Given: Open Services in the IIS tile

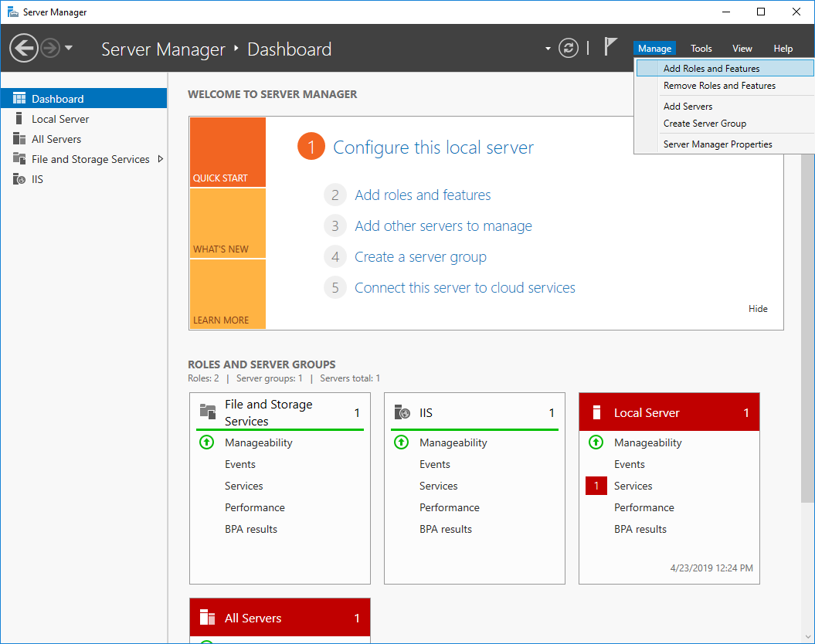Looking at the screenshot, I should tap(439, 486).
